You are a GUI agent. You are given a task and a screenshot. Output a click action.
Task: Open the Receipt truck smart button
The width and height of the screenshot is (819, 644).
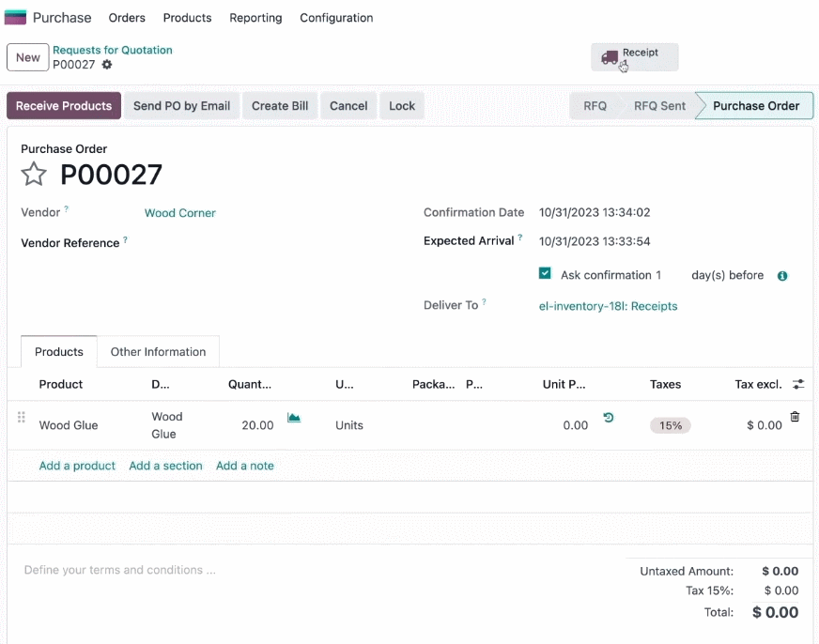point(635,57)
